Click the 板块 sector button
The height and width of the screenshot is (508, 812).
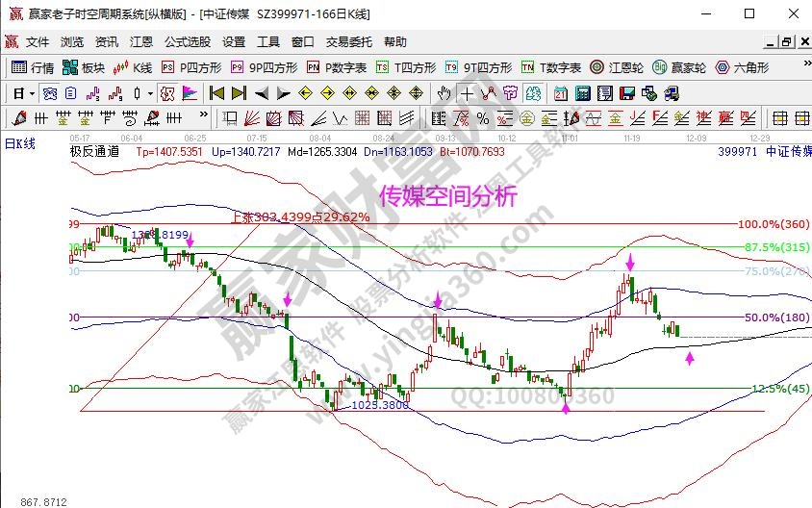(x=83, y=67)
